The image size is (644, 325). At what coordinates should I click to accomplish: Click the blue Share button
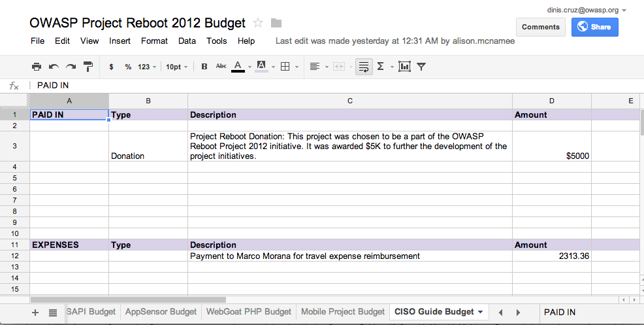(x=594, y=27)
